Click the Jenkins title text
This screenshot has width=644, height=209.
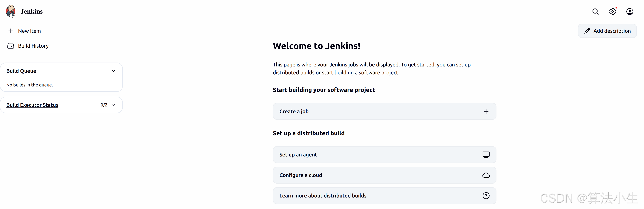click(x=32, y=12)
